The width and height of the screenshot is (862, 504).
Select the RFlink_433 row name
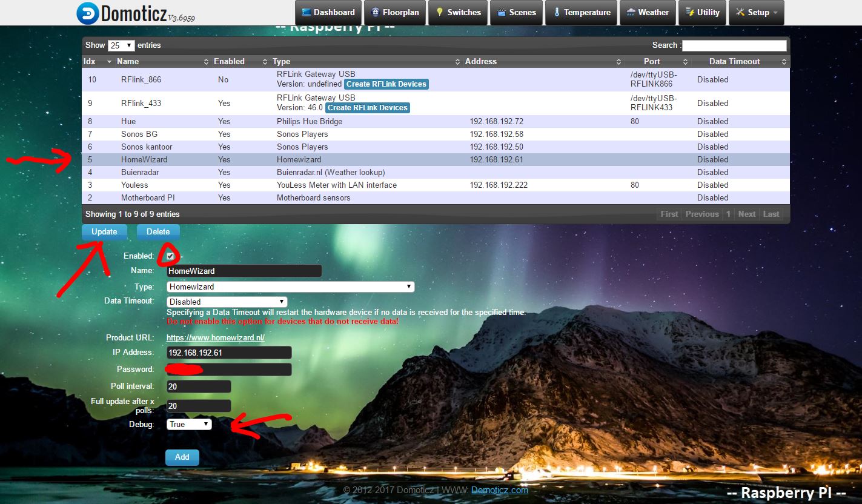pyautogui.click(x=141, y=103)
